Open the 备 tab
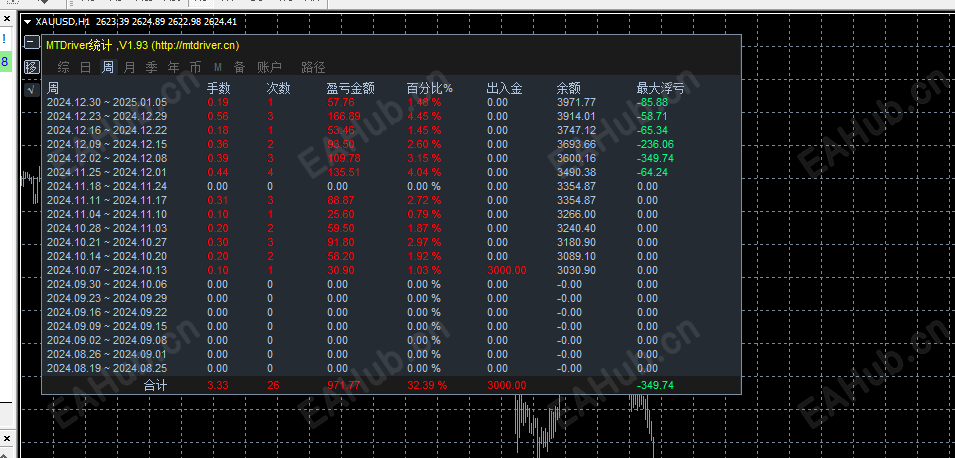Image resolution: width=955 pixels, height=458 pixels. point(239,67)
